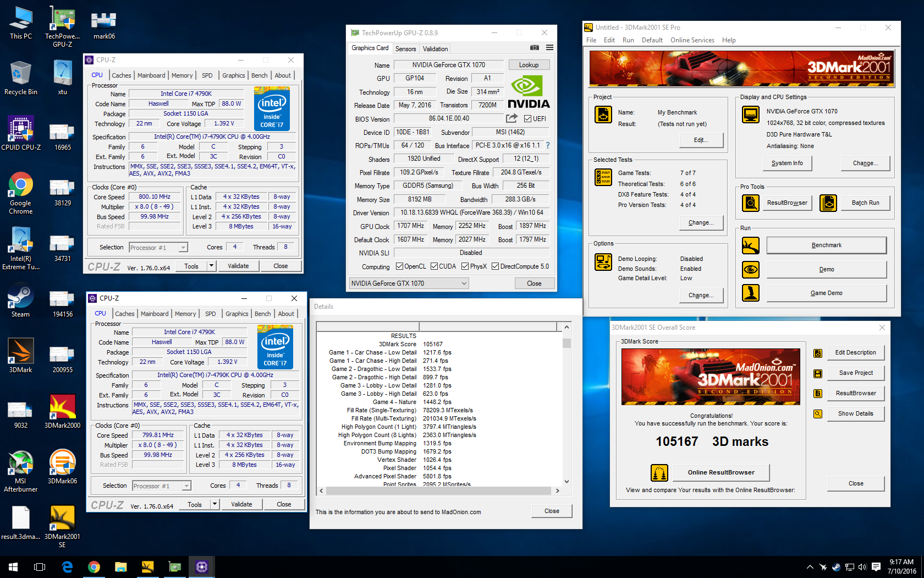Open the GPU-Z hamburger menu icon

(549, 48)
